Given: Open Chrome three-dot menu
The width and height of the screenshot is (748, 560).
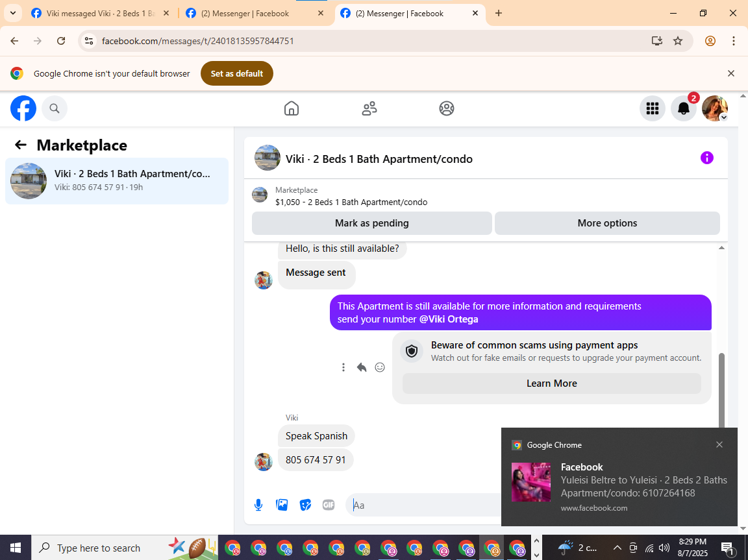Looking at the screenshot, I should point(734,41).
